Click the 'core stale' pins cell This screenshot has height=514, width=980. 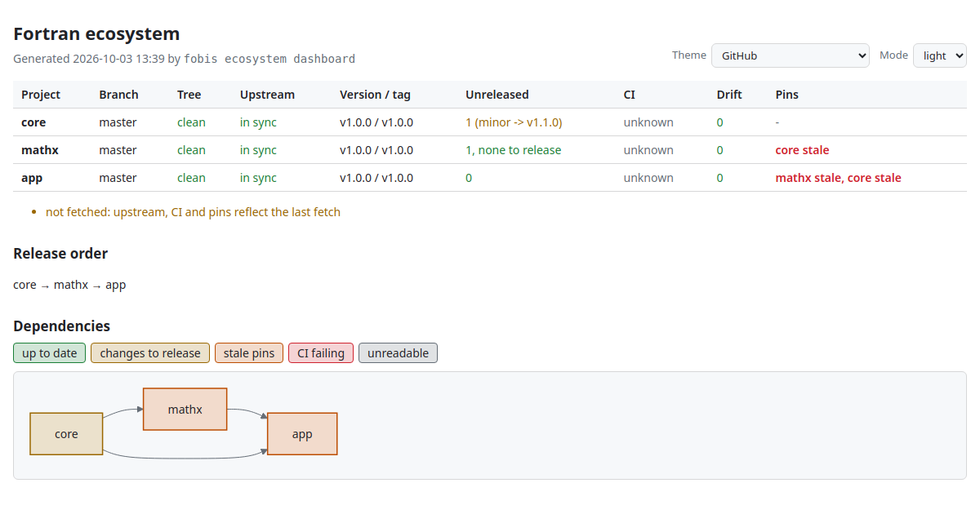click(802, 150)
